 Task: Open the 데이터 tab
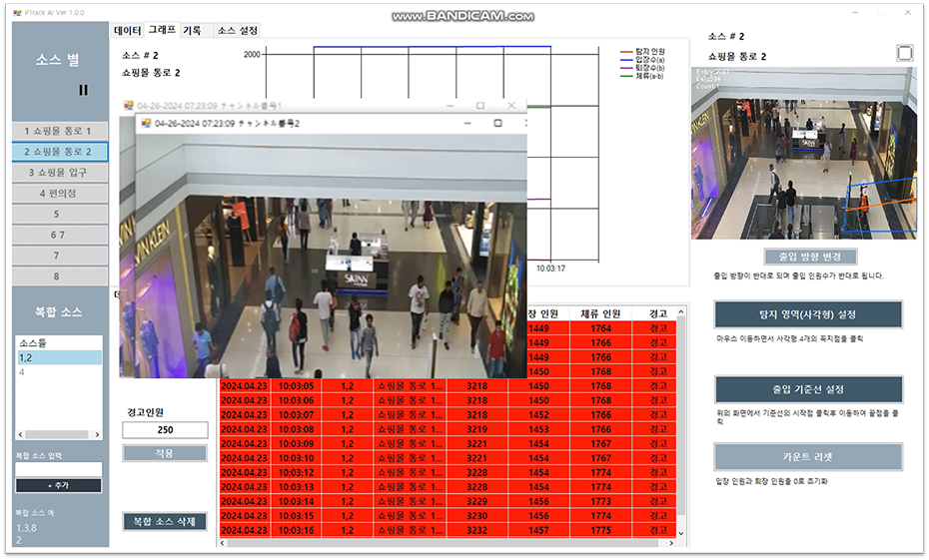128,30
